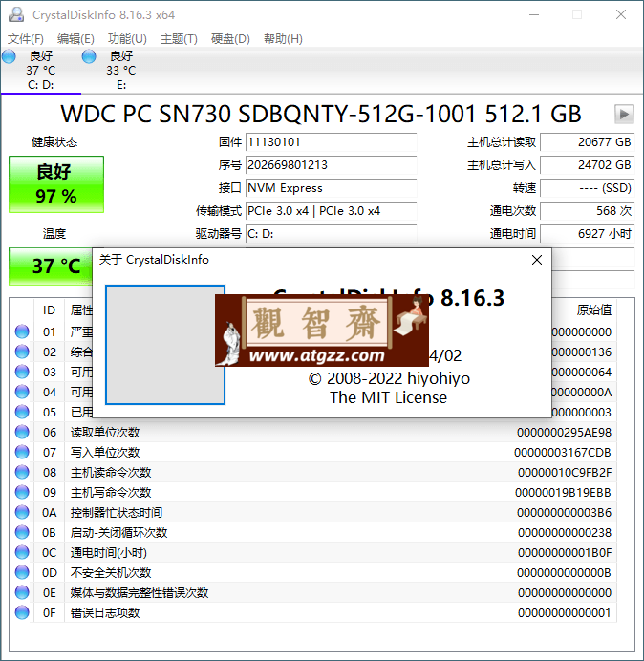Click status orb for attribute 02
The image size is (644, 661).
(22, 352)
